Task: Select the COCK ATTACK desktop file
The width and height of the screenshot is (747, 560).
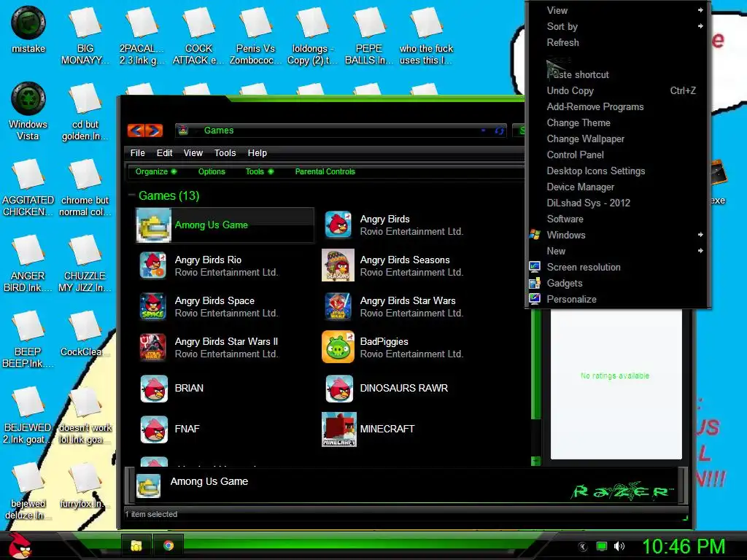Action: coord(198,36)
